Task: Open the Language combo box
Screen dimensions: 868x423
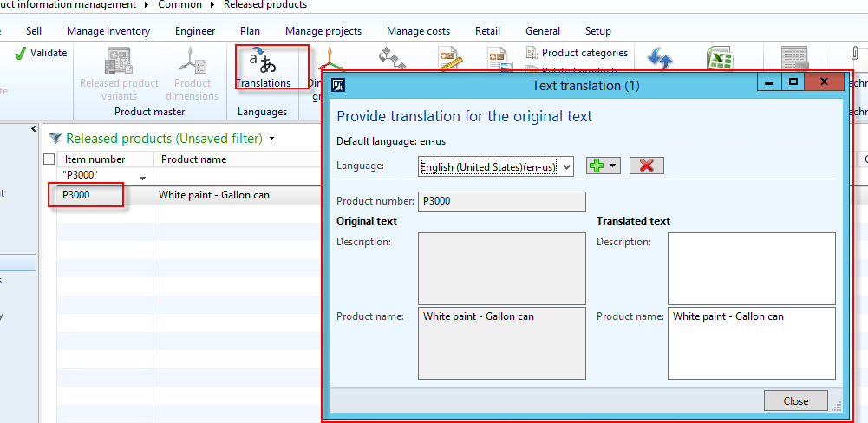Action: [x=495, y=166]
